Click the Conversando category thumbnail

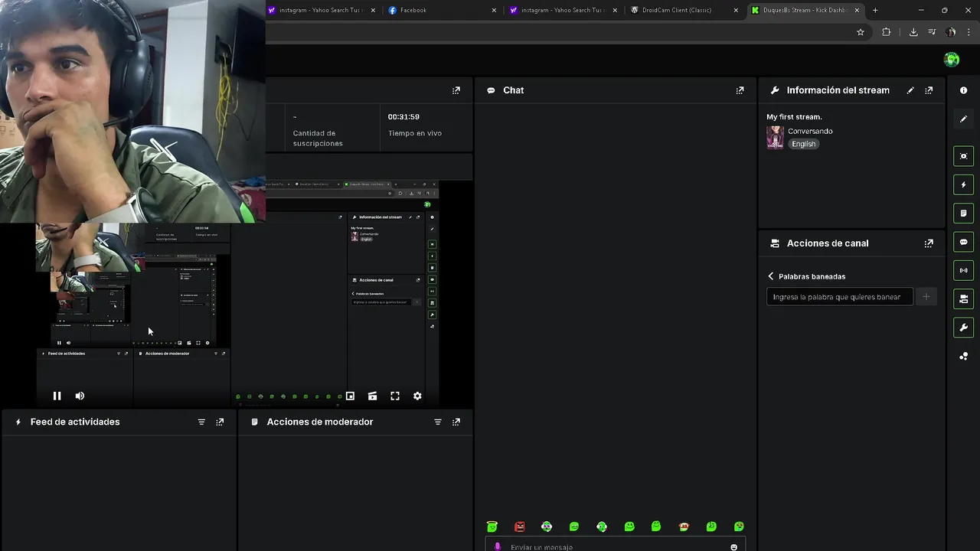pyautogui.click(x=775, y=137)
